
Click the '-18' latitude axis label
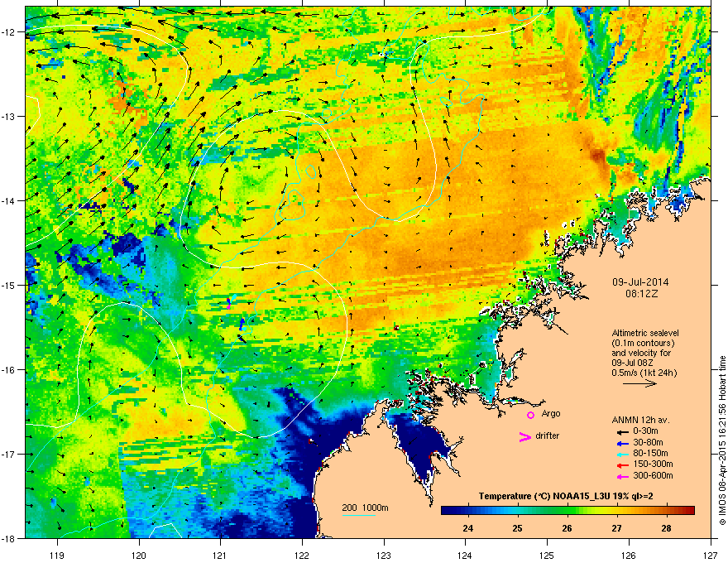(8, 538)
